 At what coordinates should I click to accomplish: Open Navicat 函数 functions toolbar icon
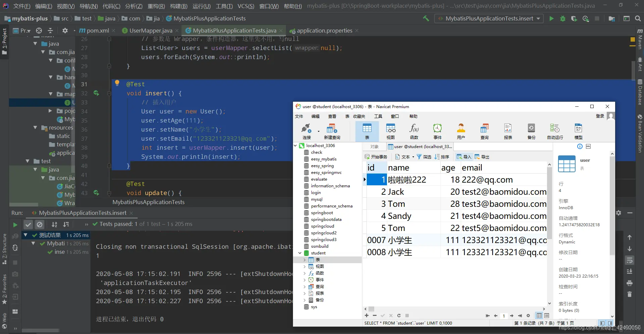point(414,131)
